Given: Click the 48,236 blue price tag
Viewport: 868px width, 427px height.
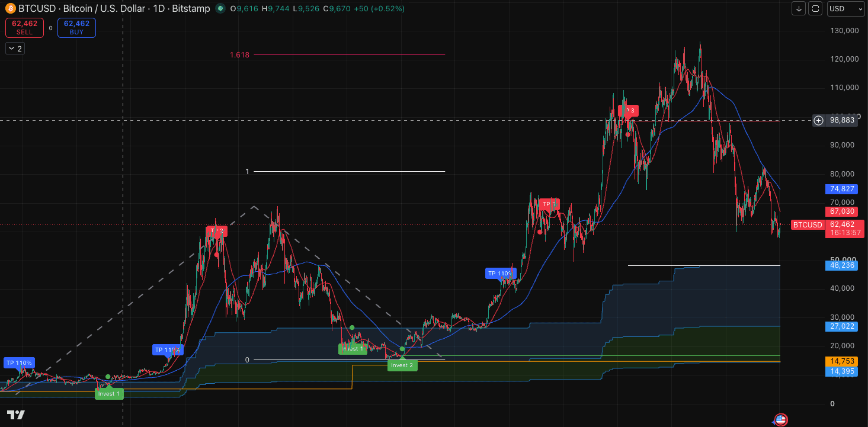Looking at the screenshot, I should point(841,265).
